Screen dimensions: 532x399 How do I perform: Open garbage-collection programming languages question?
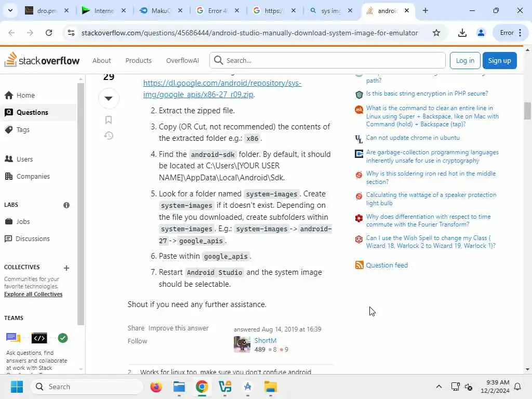pos(432,156)
